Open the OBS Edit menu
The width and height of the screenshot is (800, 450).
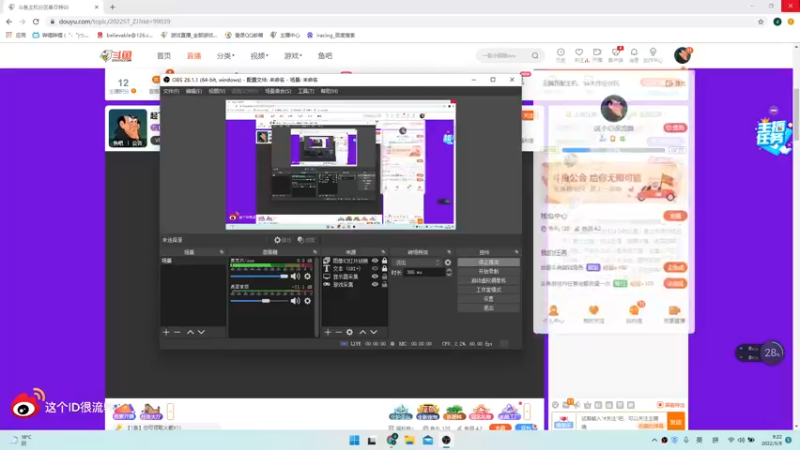tap(194, 91)
